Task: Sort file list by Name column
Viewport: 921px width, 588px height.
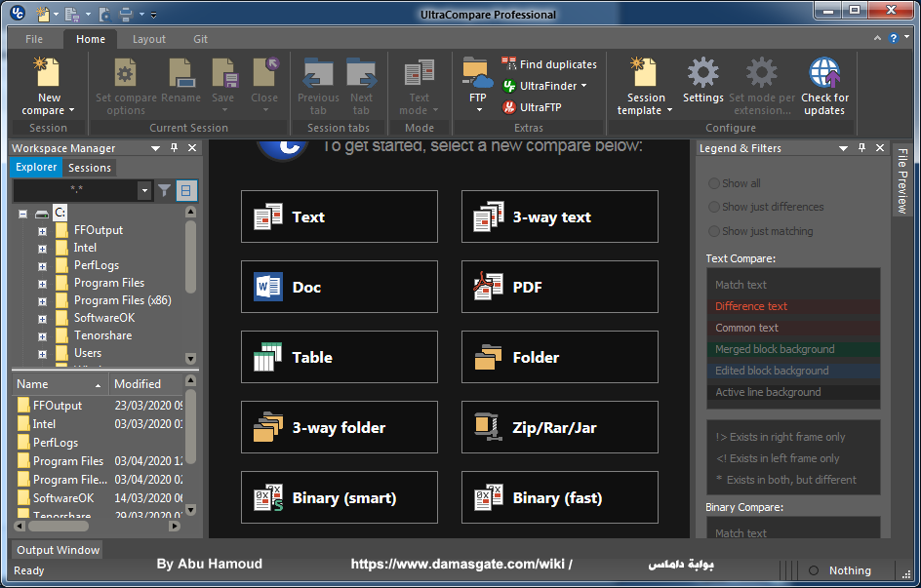Action: click(x=60, y=384)
